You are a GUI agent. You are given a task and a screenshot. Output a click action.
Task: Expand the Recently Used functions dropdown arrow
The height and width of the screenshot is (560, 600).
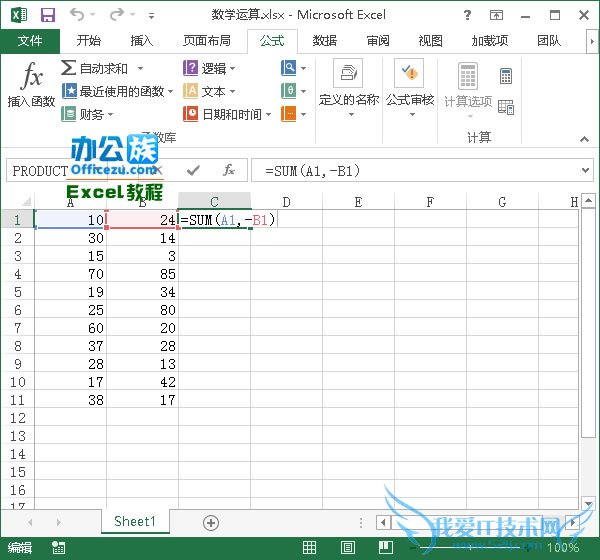click(x=171, y=91)
